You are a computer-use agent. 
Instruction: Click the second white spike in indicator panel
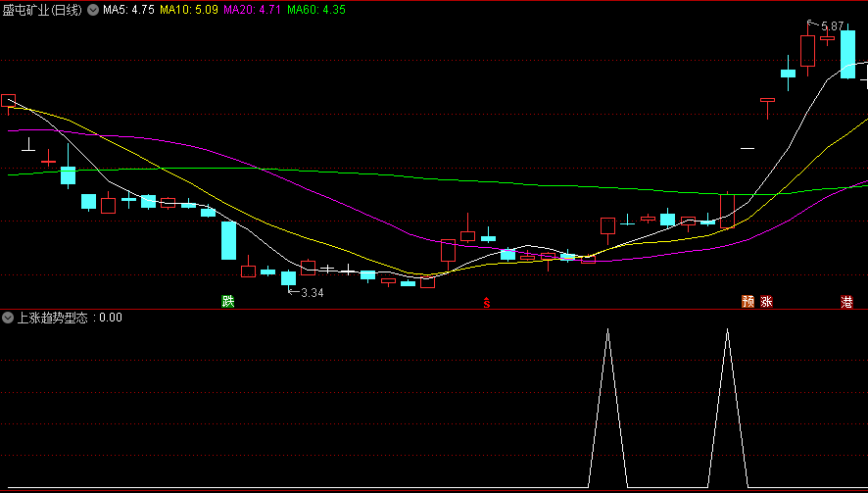point(727,409)
